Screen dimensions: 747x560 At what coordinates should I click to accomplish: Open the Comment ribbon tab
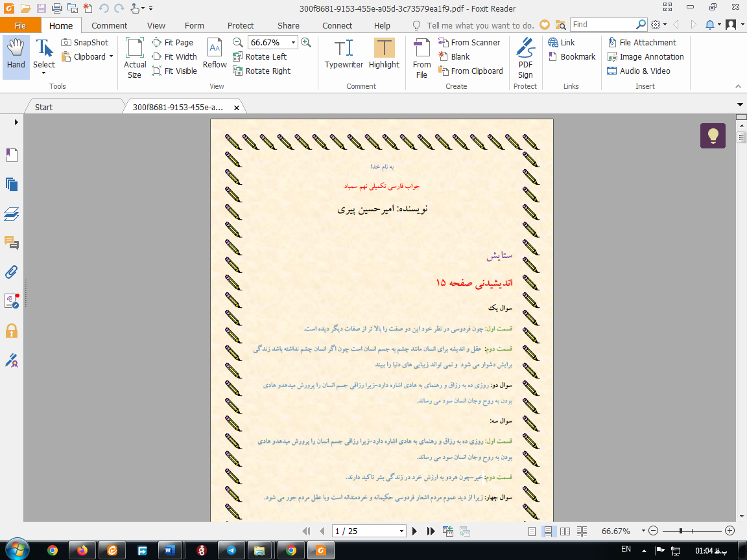109,25
